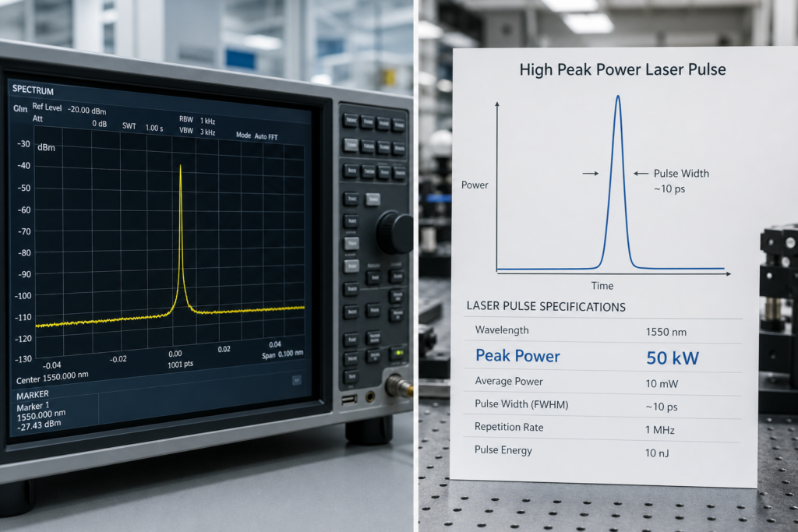The height and width of the screenshot is (532, 798).
Task: Select the Wavelength row label
Action: coord(502,330)
